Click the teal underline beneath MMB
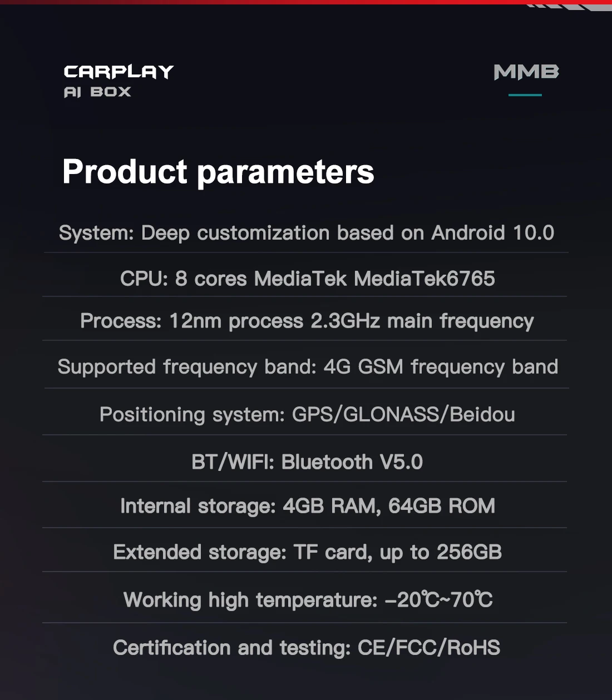 [x=525, y=95]
